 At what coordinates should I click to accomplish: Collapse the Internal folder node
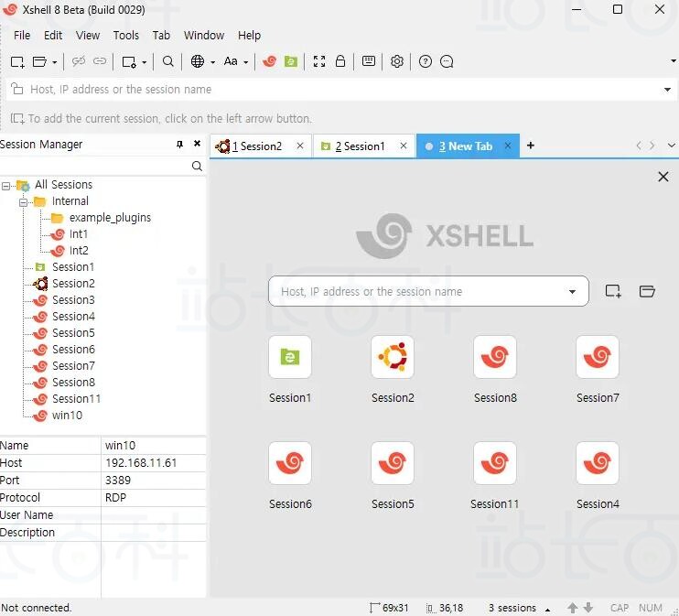(23, 202)
